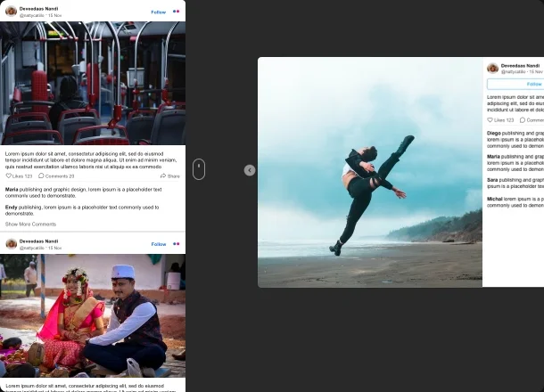Click commenter name Diego in lightbox
The width and height of the screenshot is (544, 392).
(x=494, y=133)
